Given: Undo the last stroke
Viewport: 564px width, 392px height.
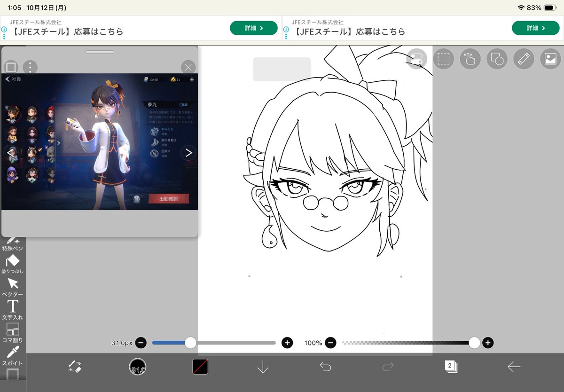Looking at the screenshot, I should pos(325,367).
